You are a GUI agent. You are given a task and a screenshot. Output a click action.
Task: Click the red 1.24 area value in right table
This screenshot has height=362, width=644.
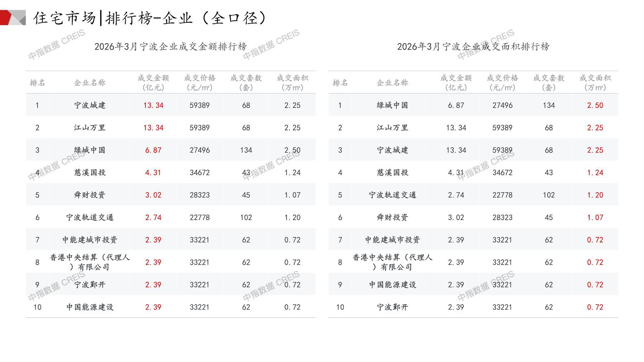click(595, 172)
